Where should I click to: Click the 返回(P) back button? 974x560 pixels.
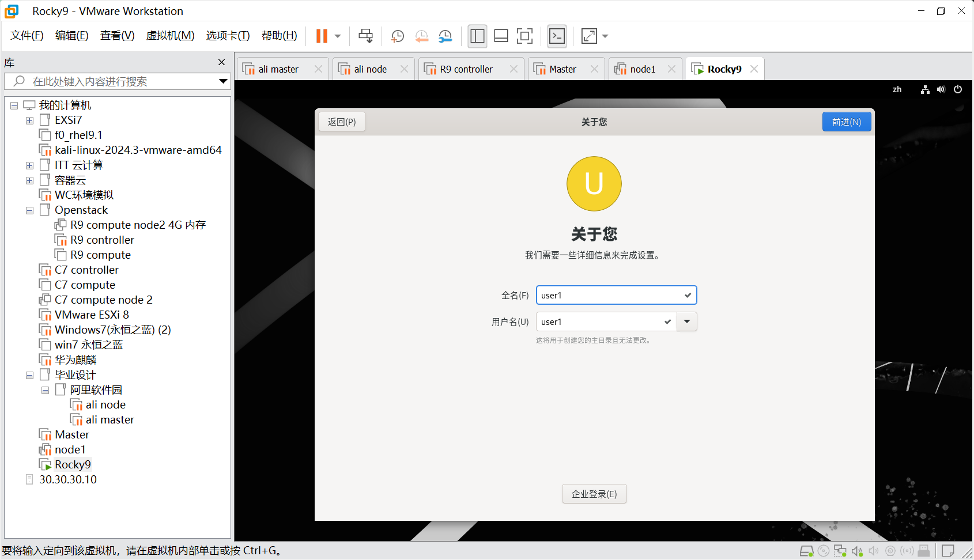coord(342,122)
